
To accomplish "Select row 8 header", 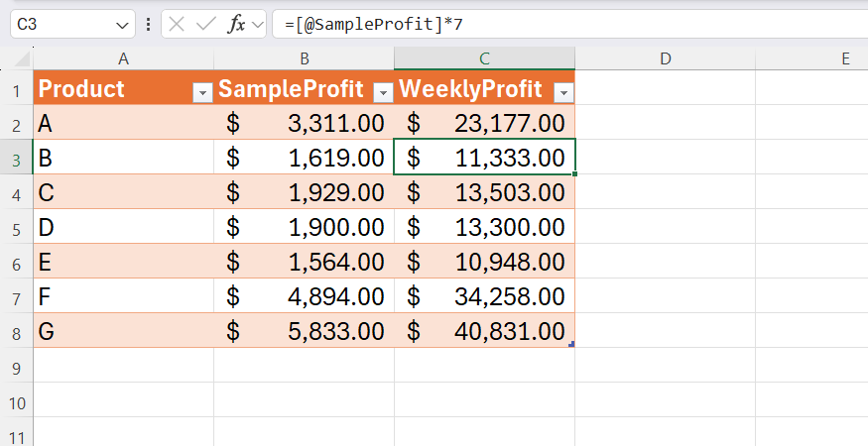I will 17,331.
